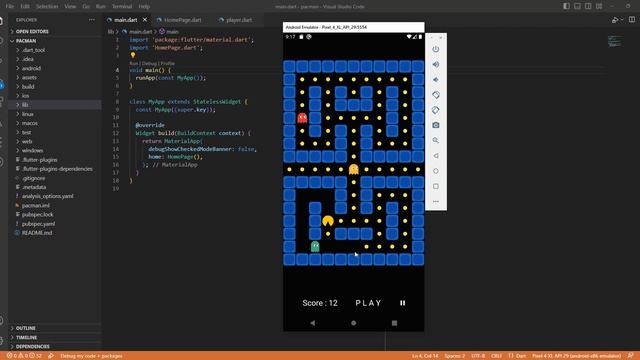640x360 pixels.
Task: Click the Pixel 4 XL device selector
Action: pos(576,356)
